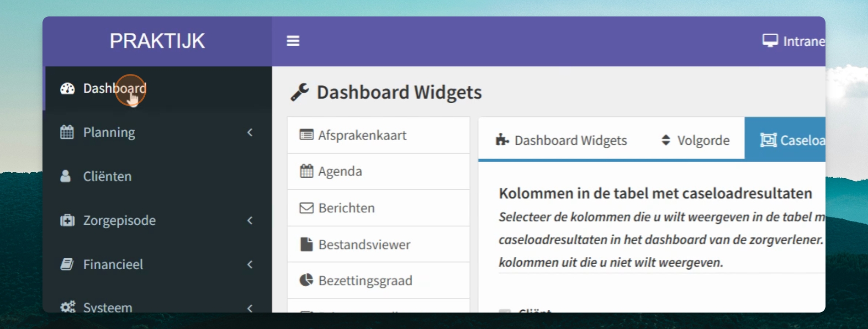This screenshot has width=868, height=329.
Task: Click the Bezettingsgraad pie chart icon
Action: coord(306,280)
